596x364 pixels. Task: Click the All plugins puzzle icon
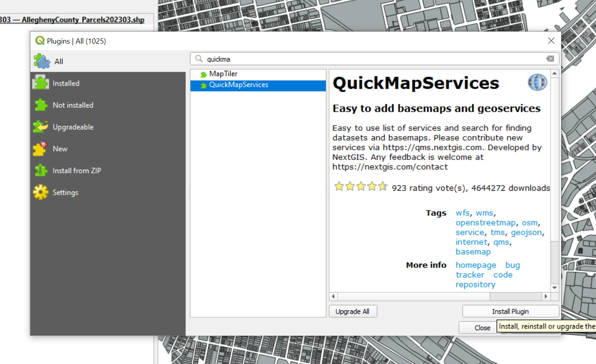[42, 61]
